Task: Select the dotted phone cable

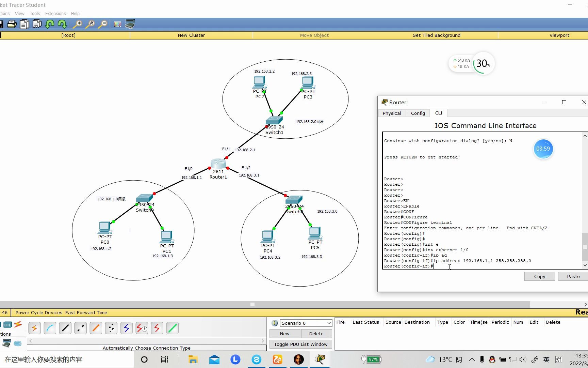Action: (x=111, y=328)
